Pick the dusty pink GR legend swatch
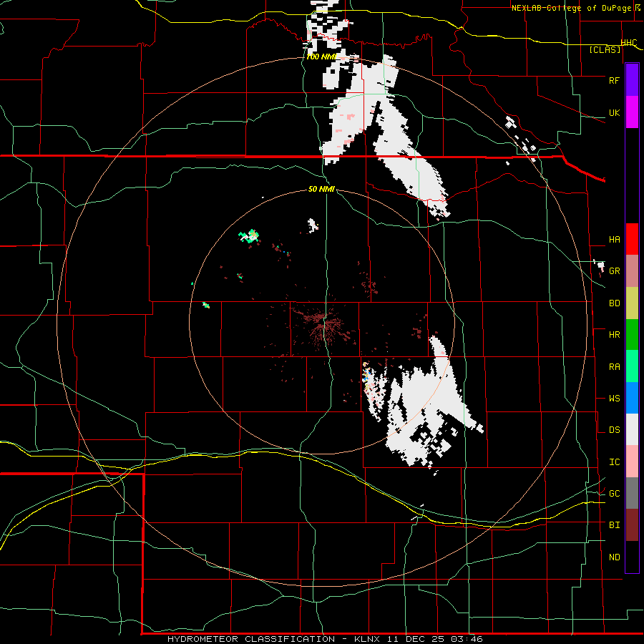The image size is (644, 644). pyautogui.click(x=632, y=271)
